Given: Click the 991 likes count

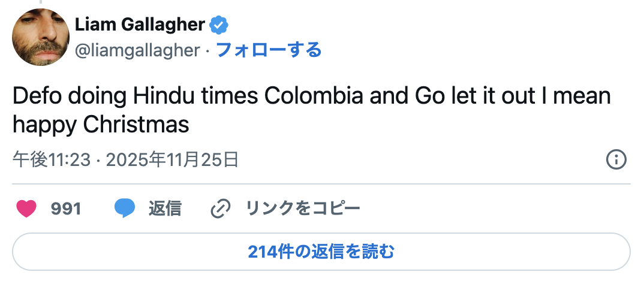Looking at the screenshot, I should click(x=66, y=209).
